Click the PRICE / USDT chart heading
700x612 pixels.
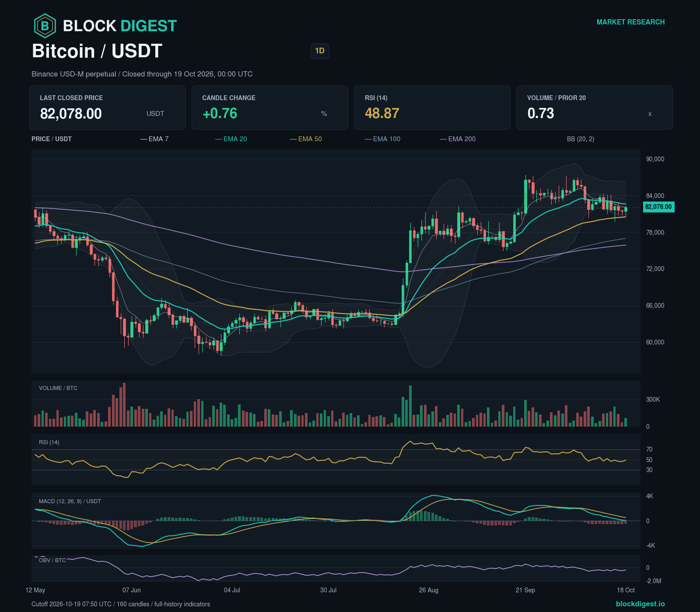coord(52,139)
